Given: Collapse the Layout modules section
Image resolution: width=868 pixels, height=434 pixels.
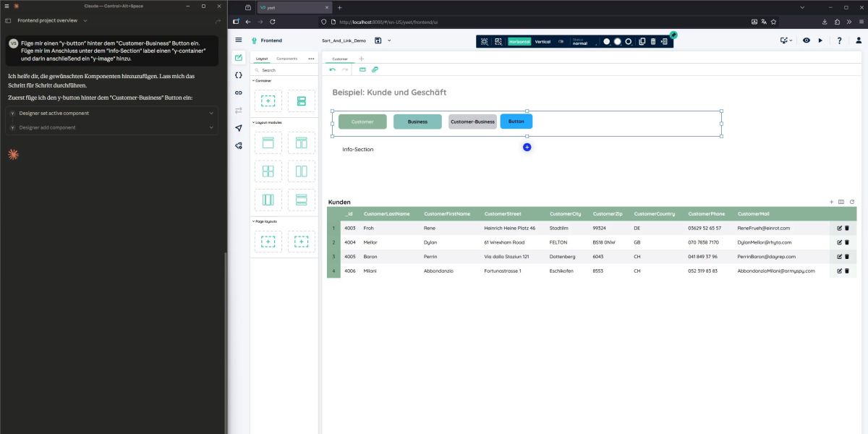Looking at the screenshot, I should click(x=268, y=122).
